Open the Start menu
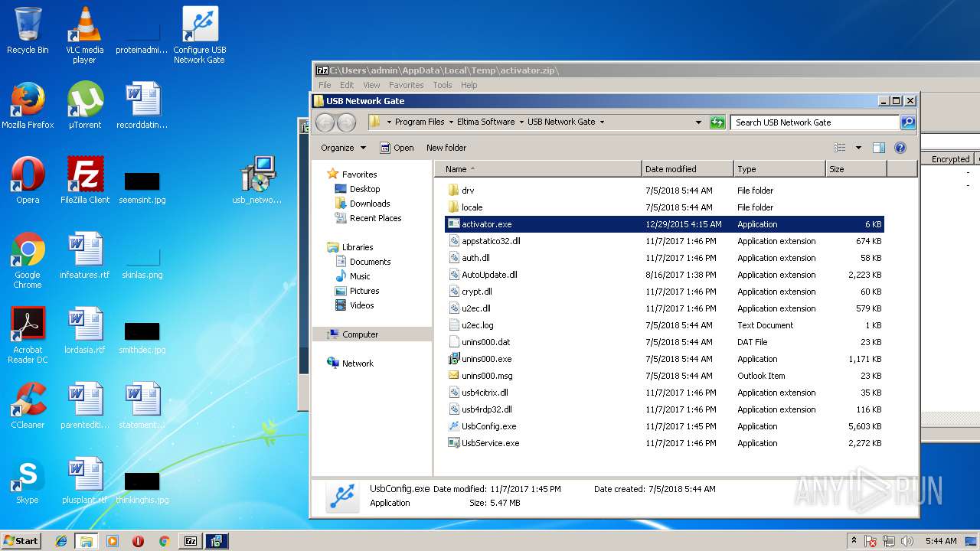980x551 pixels. (21, 540)
